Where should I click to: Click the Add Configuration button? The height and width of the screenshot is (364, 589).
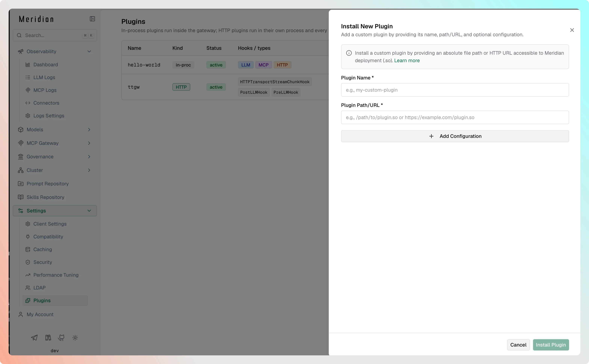[x=455, y=136]
